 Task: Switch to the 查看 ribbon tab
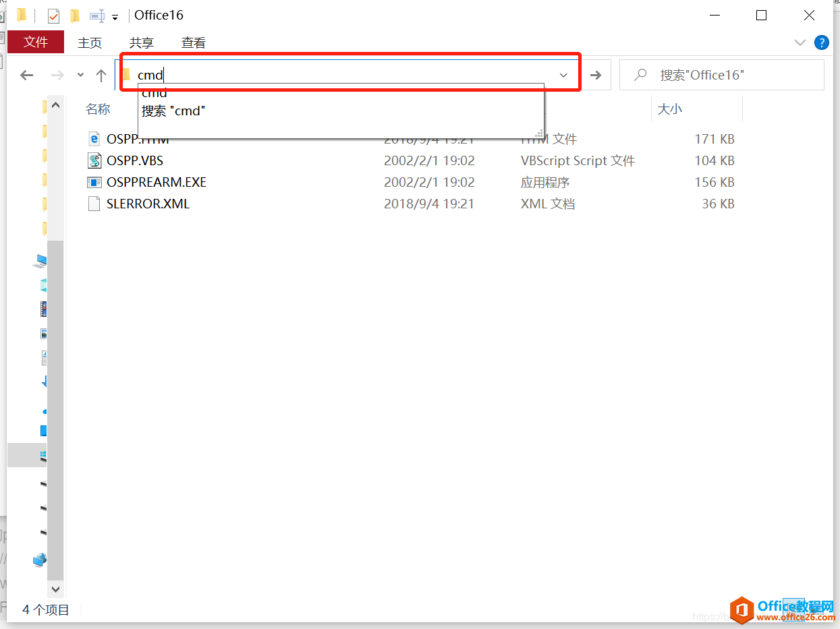coord(194,42)
